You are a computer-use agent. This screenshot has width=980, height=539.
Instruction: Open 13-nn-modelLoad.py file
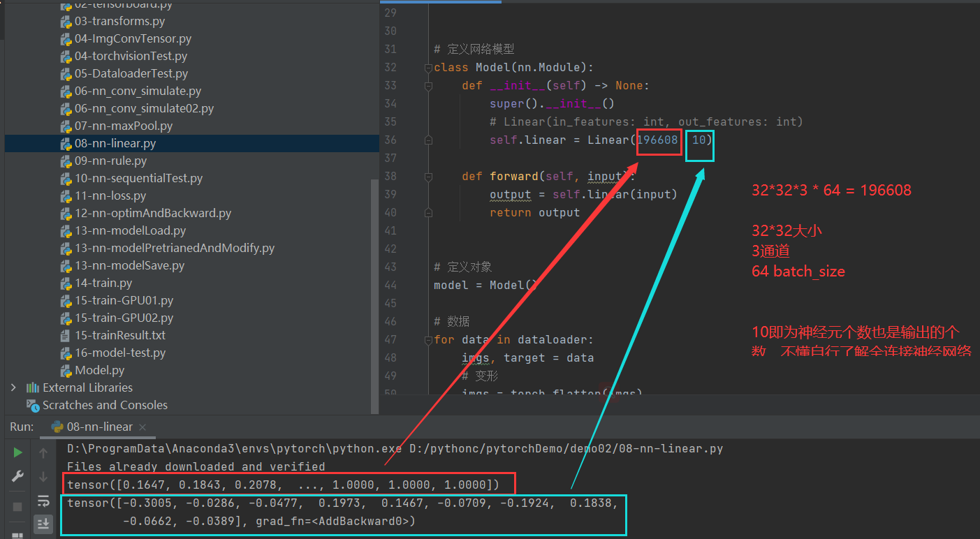click(x=130, y=230)
